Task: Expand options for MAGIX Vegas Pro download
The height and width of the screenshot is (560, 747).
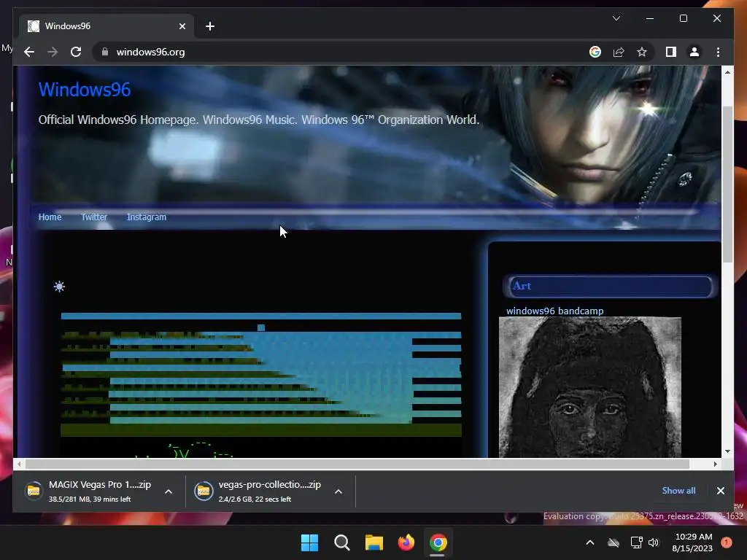Action: coord(169,491)
